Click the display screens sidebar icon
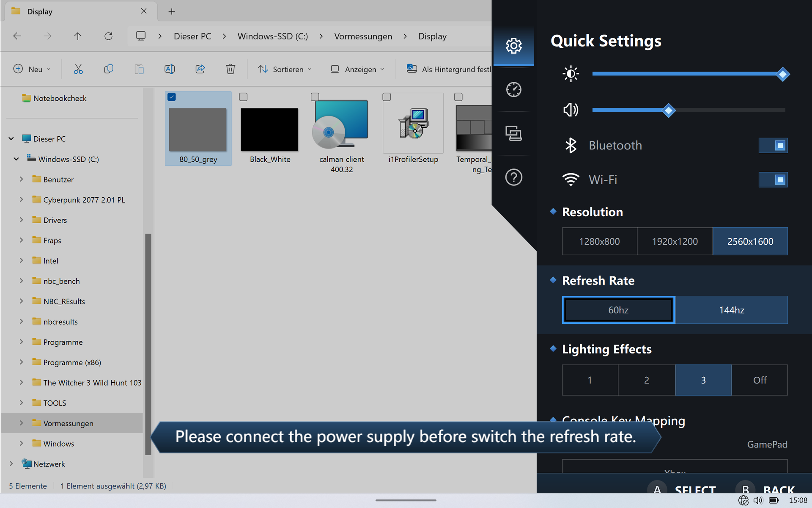 coord(513,133)
